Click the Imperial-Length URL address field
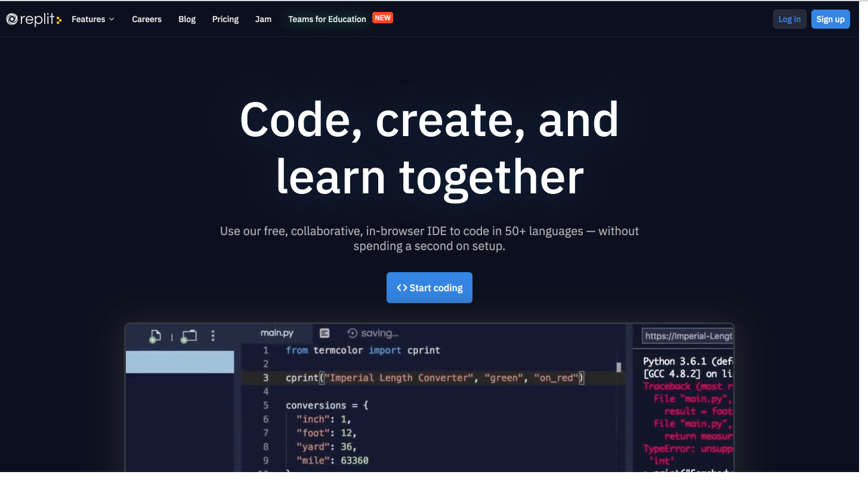The image size is (868, 484). 685,335
